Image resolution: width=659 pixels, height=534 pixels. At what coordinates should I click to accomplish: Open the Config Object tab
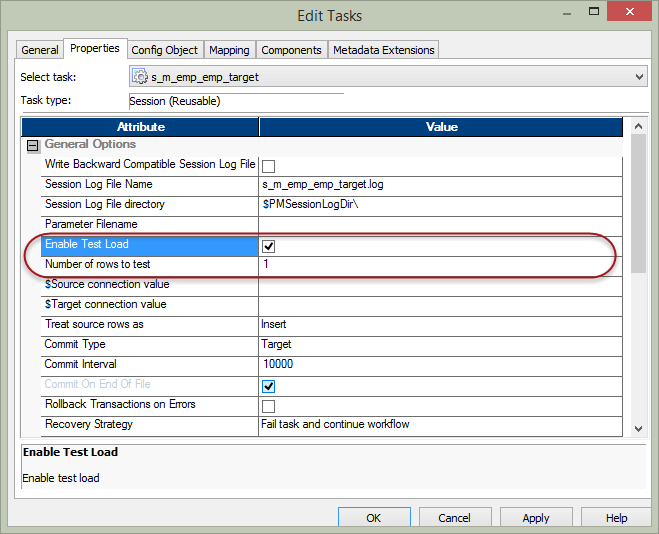pos(165,50)
